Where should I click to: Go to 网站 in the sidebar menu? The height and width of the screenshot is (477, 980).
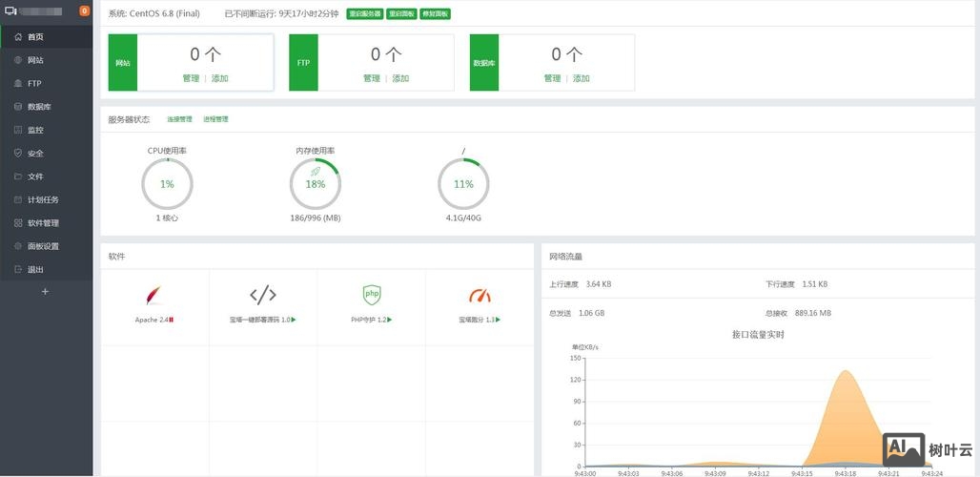coord(35,60)
